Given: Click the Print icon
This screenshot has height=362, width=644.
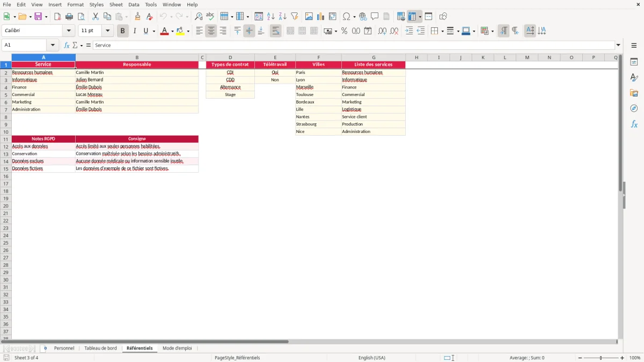Looking at the screenshot, I should pos(69,17).
